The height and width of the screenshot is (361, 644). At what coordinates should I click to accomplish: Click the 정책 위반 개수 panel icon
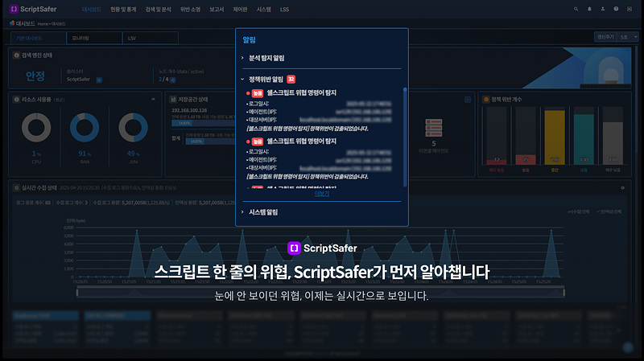pyautogui.click(x=486, y=99)
